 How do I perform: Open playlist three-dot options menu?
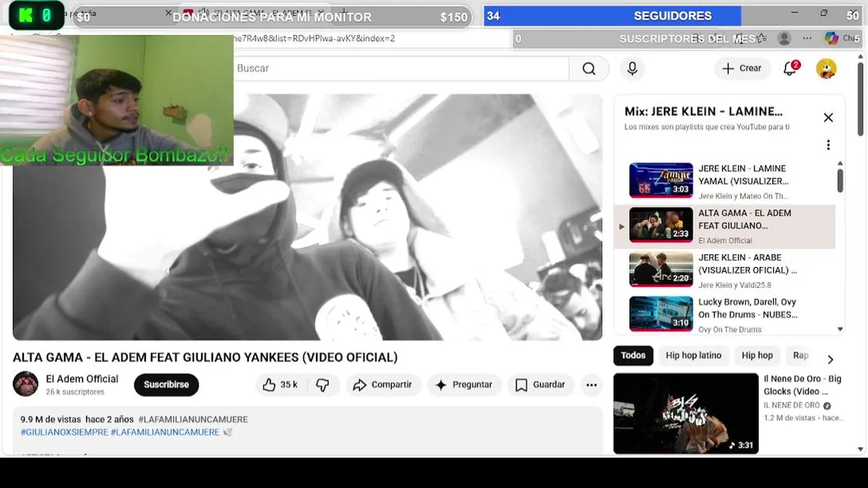828,145
